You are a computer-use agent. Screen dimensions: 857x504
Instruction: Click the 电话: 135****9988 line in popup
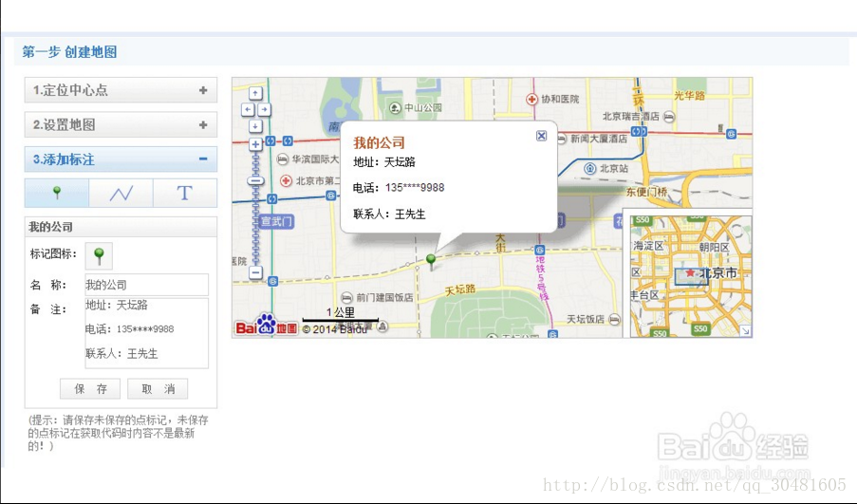click(x=399, y=188)
